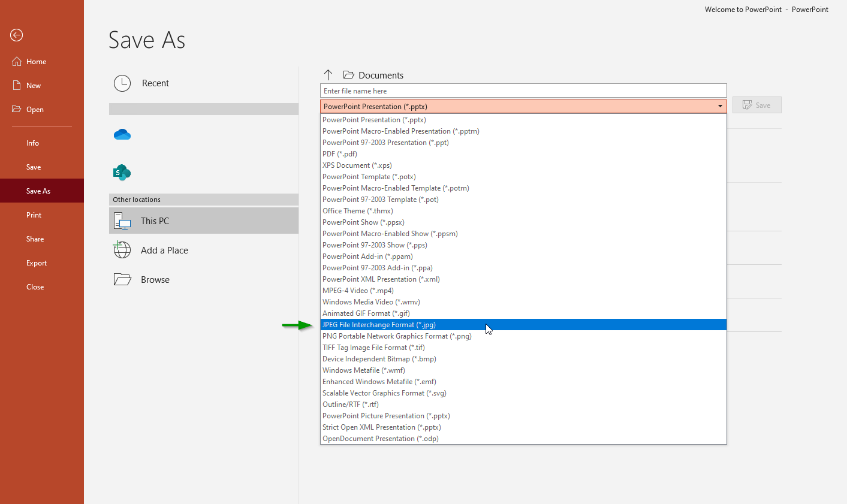The image size is (847, 504).
Task: Select the Recent clock icon
Action: (x=122, y=83)
